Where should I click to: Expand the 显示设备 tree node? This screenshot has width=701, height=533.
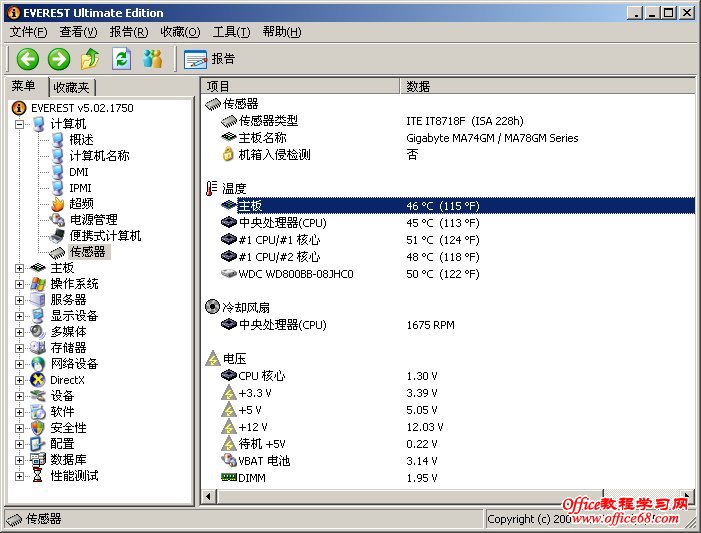tap(19, 316)
